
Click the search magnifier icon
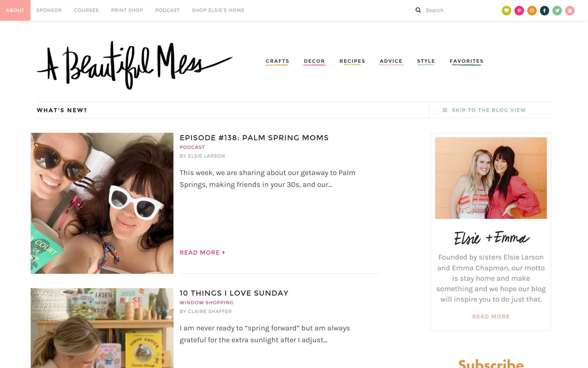tap(418, 10)
